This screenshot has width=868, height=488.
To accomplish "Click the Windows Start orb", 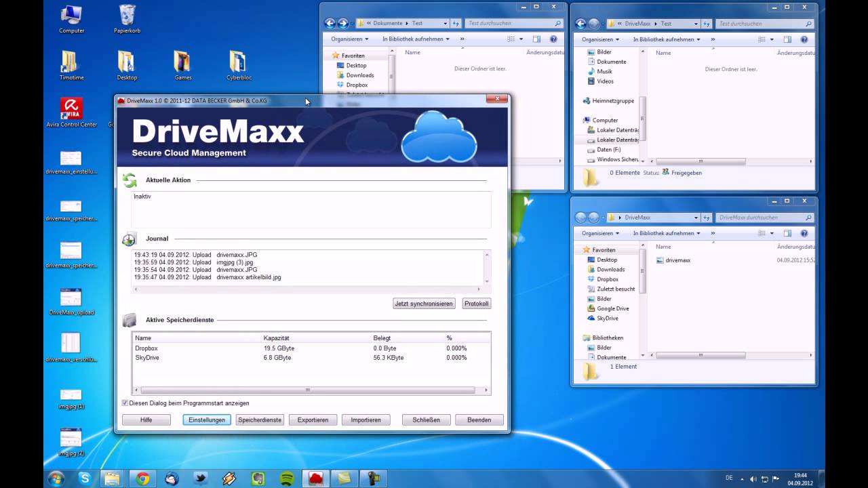I will coord(56,479).
